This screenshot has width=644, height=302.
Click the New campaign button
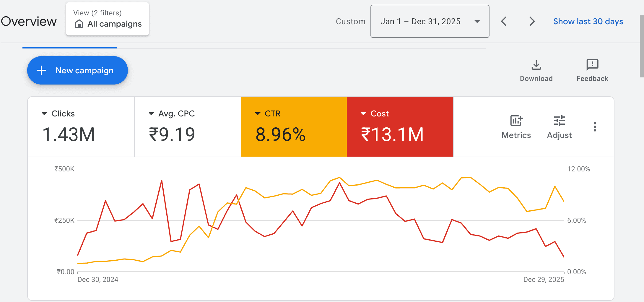coord(77,70)
